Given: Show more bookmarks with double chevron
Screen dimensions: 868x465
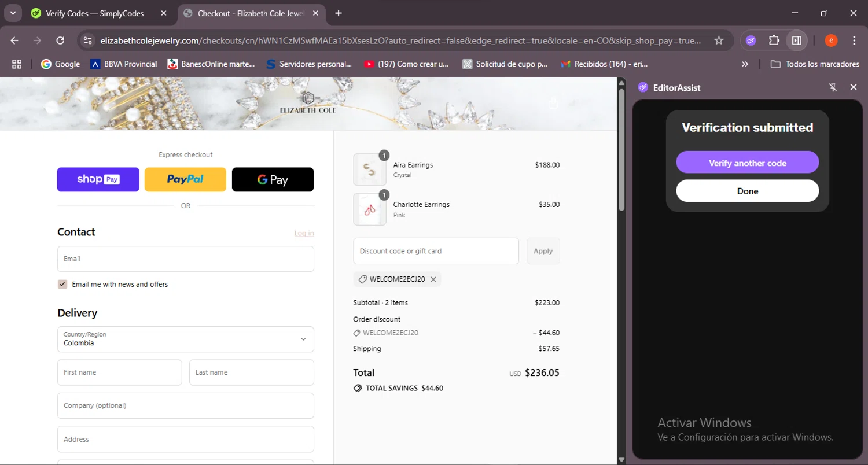Looking at the screenshot, I should [745, 64].
